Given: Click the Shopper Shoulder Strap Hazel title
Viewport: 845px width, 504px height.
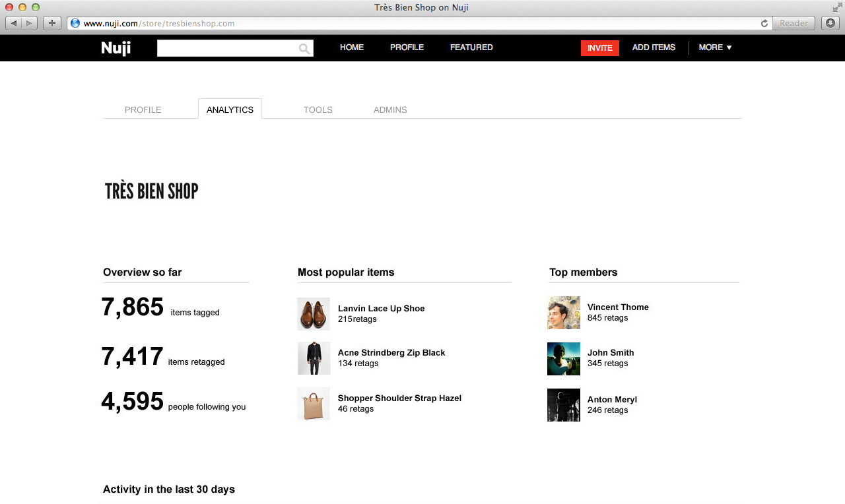Looking at the screenshot, I should 399,398.
